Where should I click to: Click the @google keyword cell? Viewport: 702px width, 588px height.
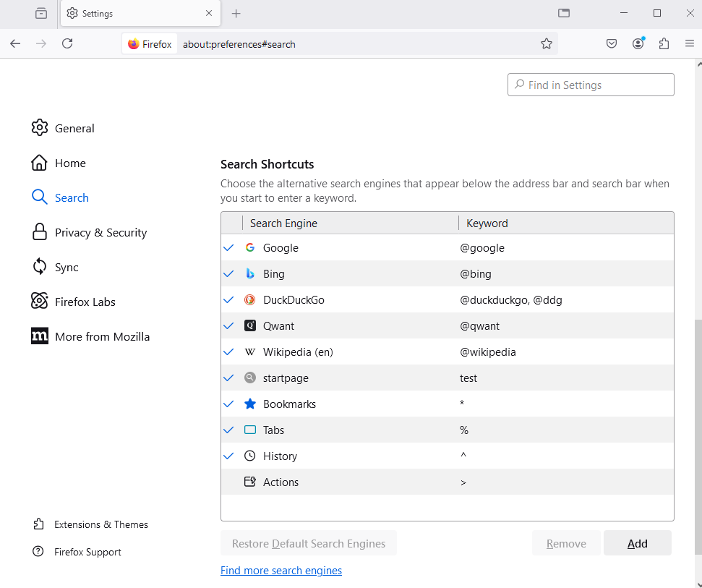[x=481, y=247]
